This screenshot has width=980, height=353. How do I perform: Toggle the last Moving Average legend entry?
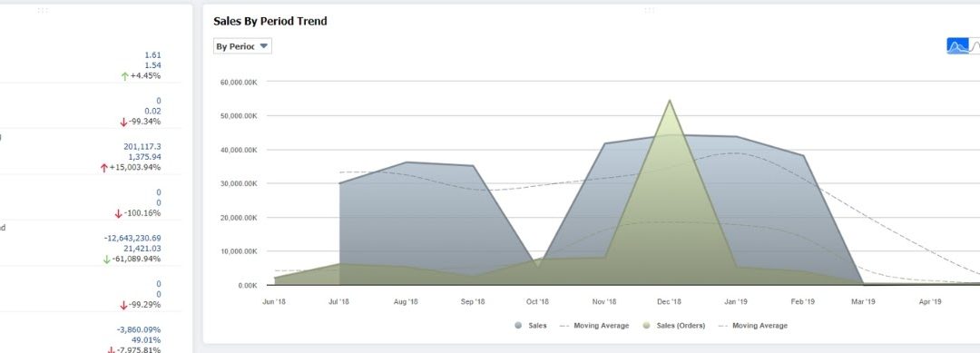(x=752, y=326)
